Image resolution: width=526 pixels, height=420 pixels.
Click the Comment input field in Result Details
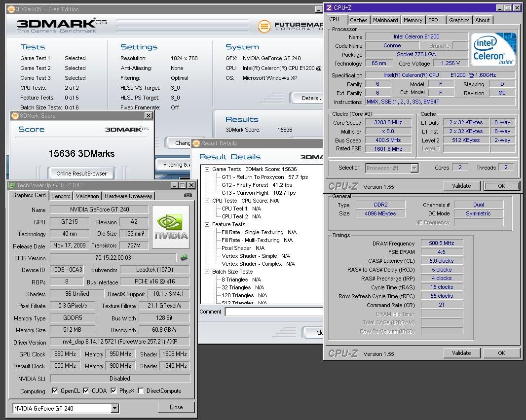click(274, 312)
